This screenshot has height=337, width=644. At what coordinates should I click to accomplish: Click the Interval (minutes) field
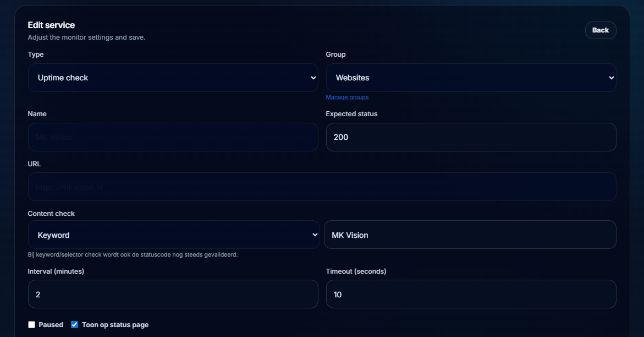[173, 294]
